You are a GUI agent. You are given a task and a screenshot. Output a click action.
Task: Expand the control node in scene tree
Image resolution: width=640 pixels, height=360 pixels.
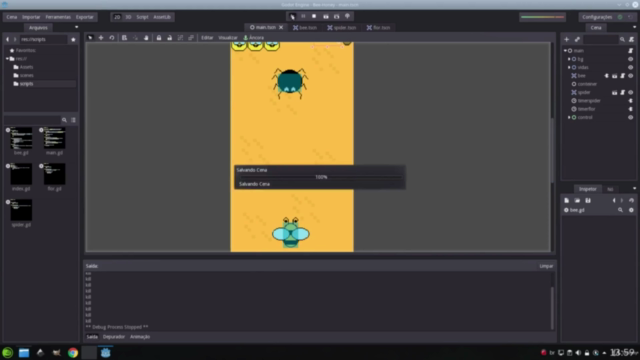click(x=569, y=117)
